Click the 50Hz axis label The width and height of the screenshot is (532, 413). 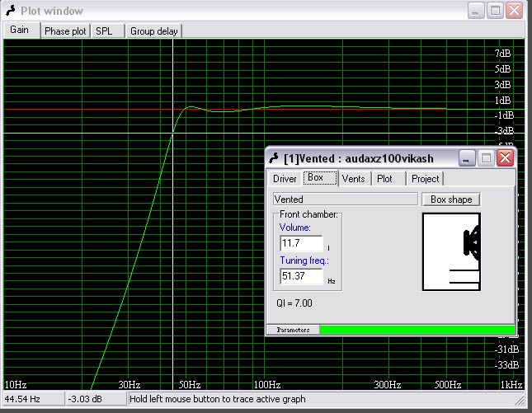click(x=190, y=385)
